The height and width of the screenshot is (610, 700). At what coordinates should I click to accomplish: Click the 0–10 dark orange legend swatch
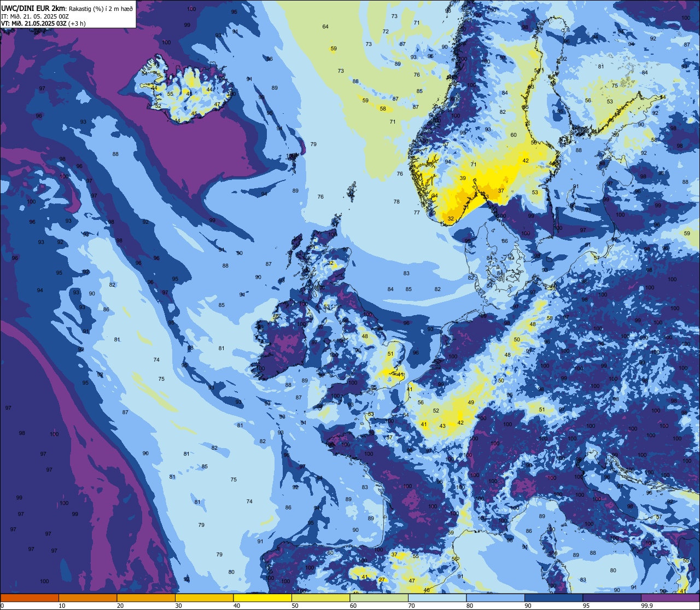point(30,597)
